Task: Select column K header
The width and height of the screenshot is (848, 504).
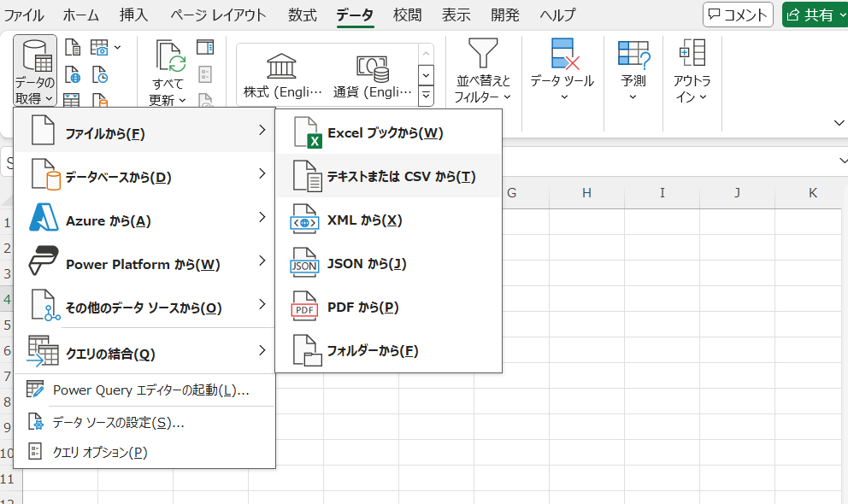Action: (x=812, y=193)
